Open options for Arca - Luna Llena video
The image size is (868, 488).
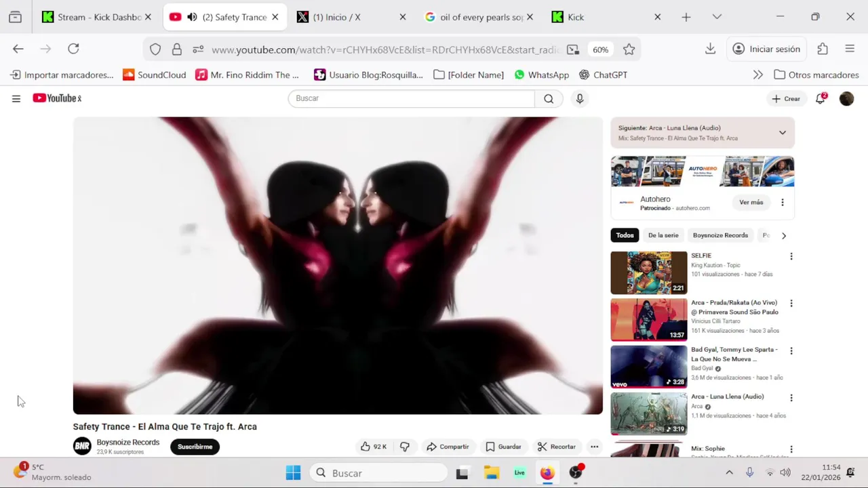[791, 398]
